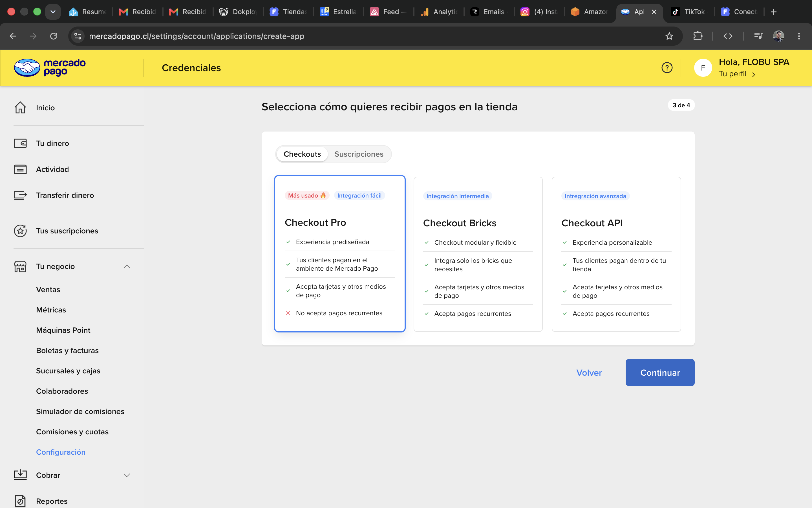Screen dimensions: 812x508
Task: Open Colaboradores in the sidebar
Action: (62, 391)
